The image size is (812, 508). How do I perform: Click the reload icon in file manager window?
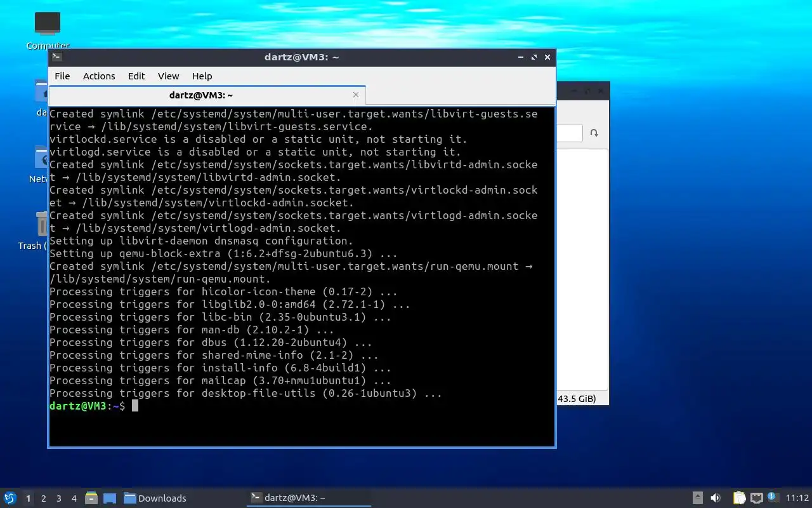point(594,133)
